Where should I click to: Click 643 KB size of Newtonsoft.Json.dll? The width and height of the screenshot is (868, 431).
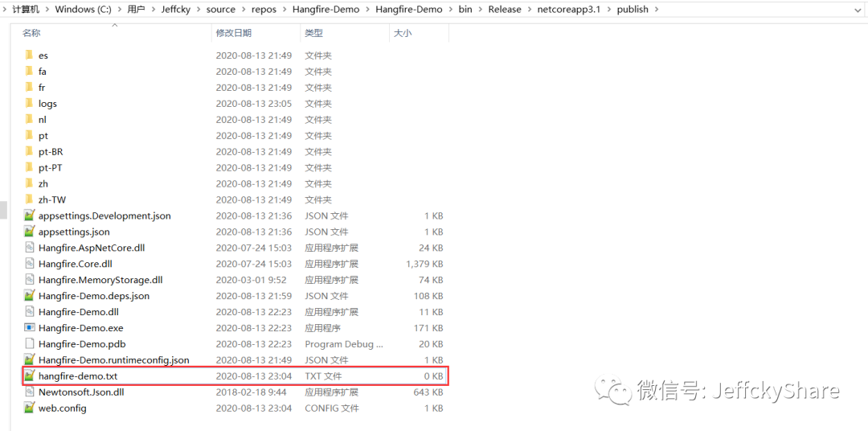[x=428, y=392]
